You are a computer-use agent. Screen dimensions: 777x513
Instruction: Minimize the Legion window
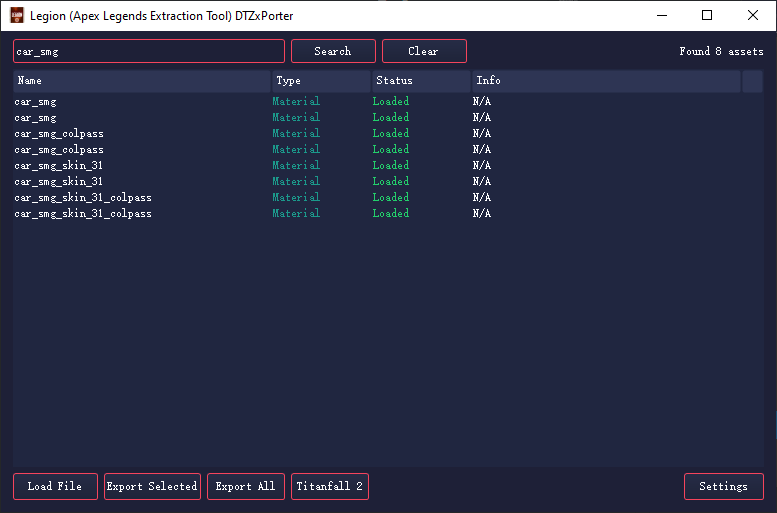tap(662, 15)
